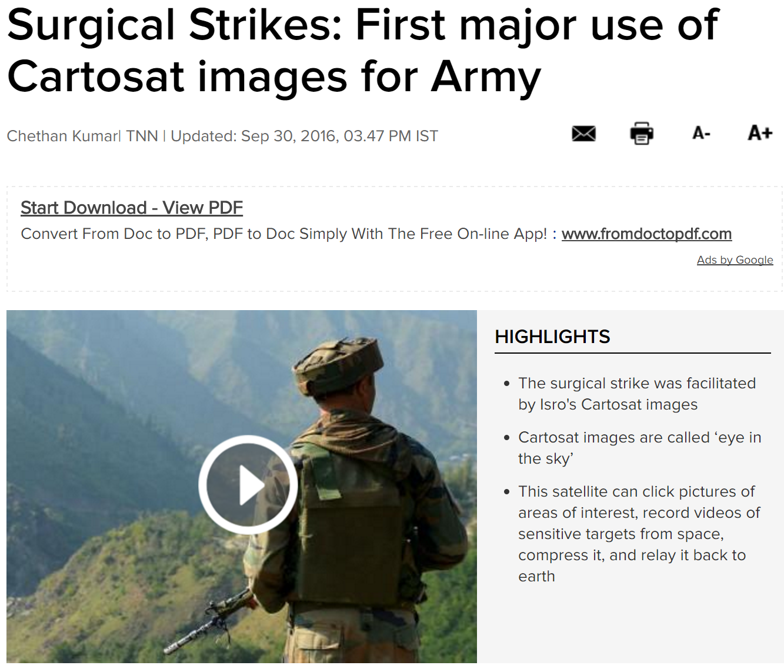Screen dimensions: 784x672
Task: Click the TNN source label
Action: (142, 136)
